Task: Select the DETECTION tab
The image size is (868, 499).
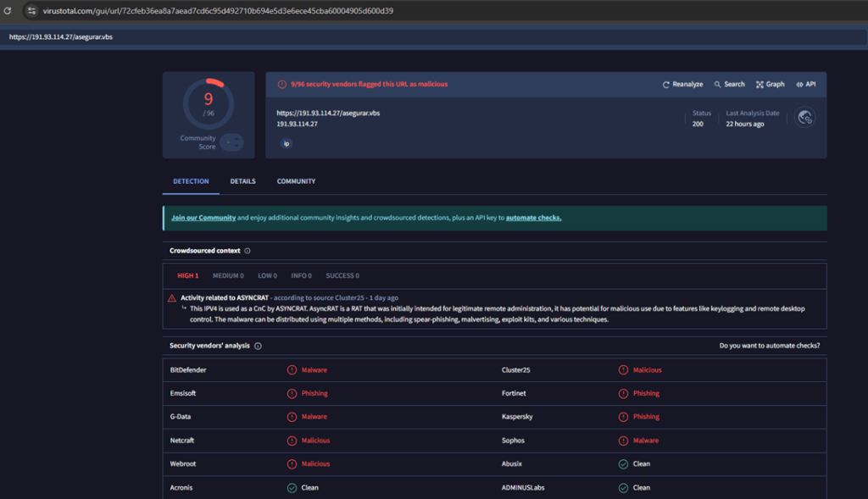Action: point(191,181)
